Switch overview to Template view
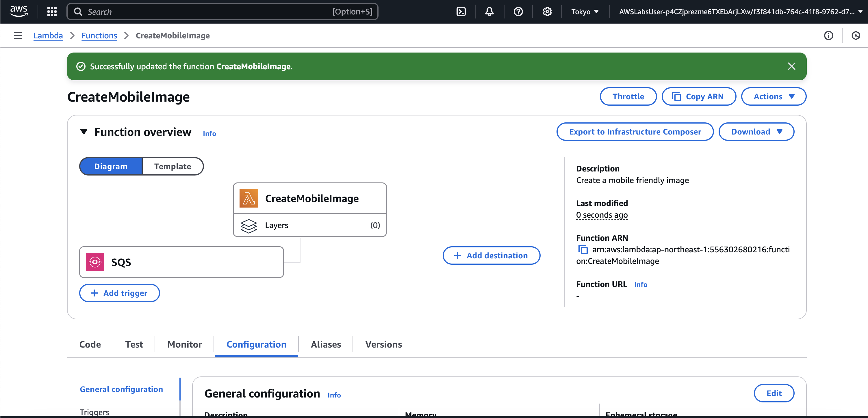Viewport: 868px width, 418px height. coord(173,166)
